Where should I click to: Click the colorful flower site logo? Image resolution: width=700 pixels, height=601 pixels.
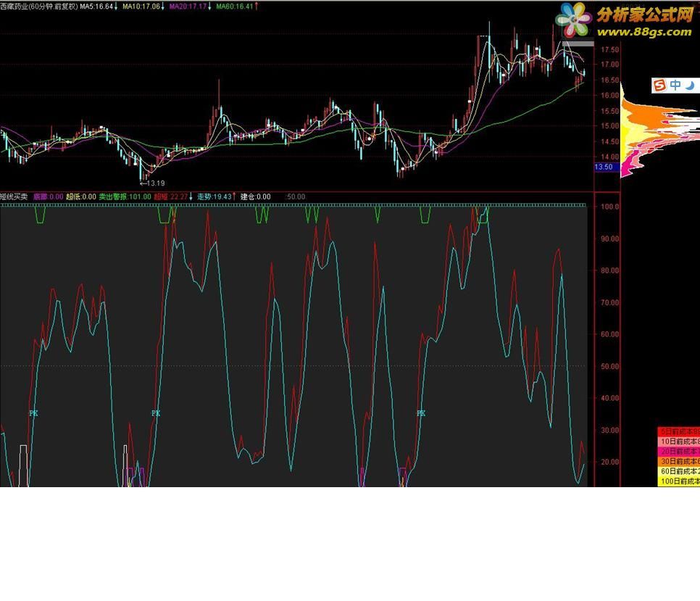coord(574,20)
